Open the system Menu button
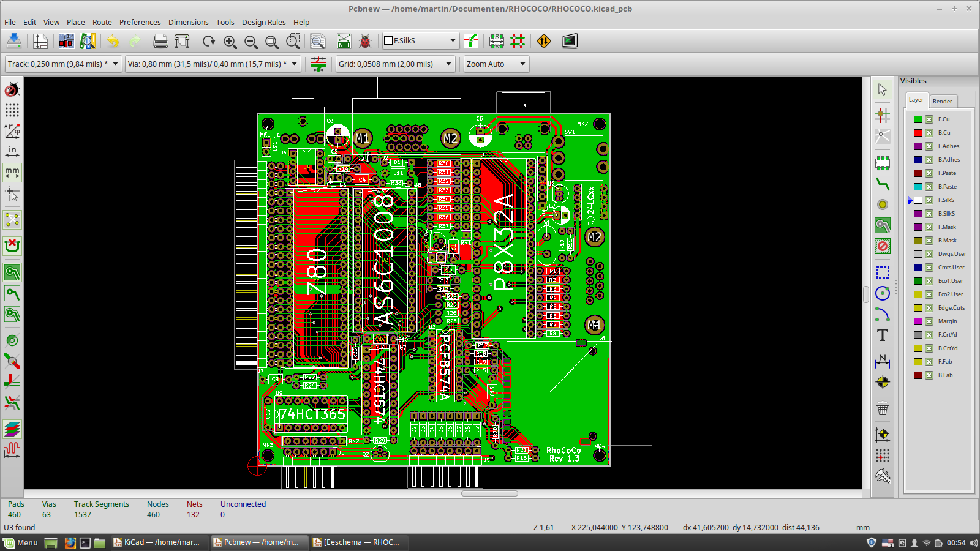 point(21,542)
